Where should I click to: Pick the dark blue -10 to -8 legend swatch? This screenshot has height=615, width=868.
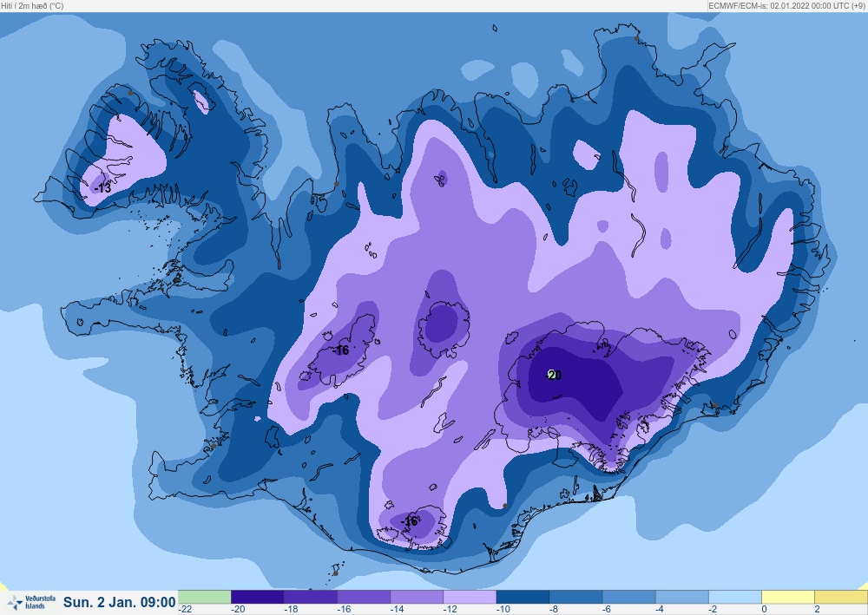tap(523, 597)
